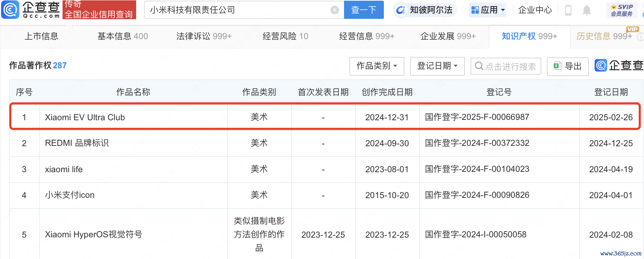Click registration number 国作登字-2025-F-00066987
Viewport: 644px width, 259px height.
477,117
